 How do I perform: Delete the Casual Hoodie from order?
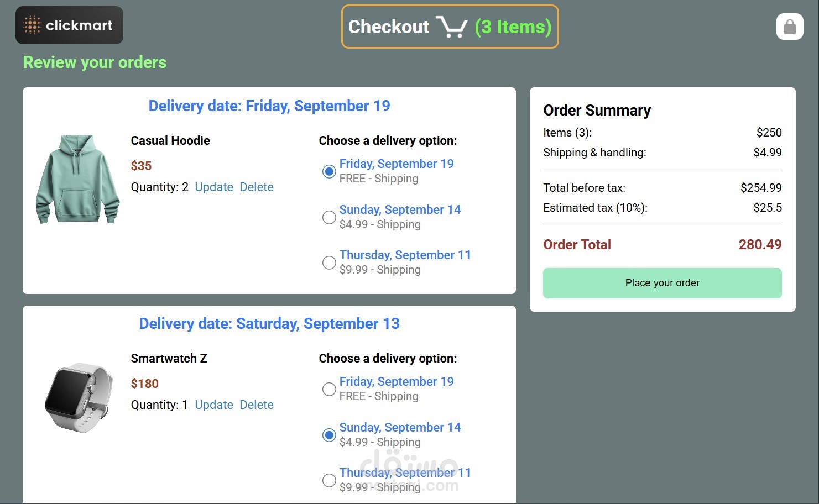[x=257, y=187]
